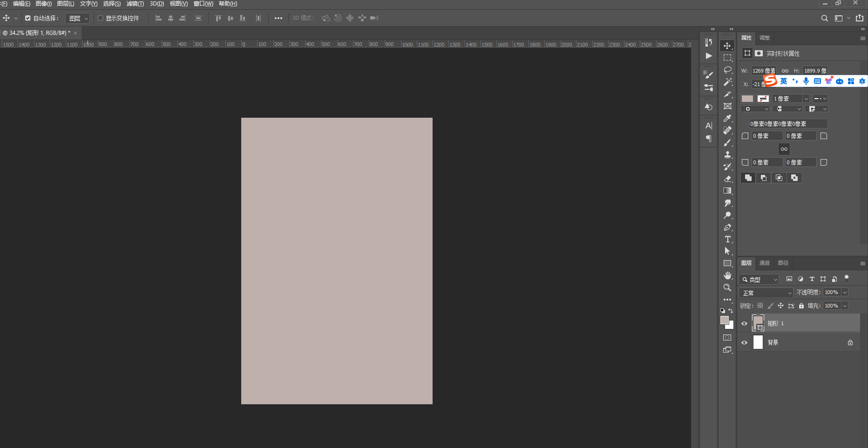868x448 pixels.
Task: Uncheck the 自动选择 checkbox
Action: pos(28,18)
